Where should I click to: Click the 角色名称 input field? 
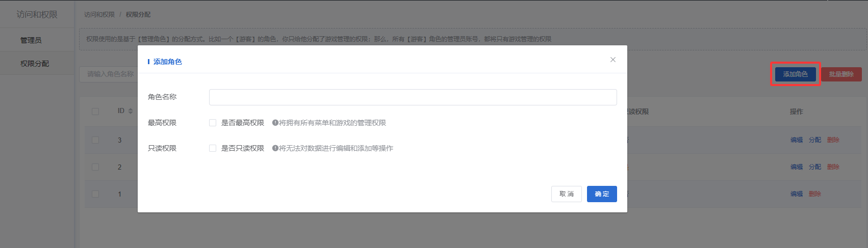[413, 97]
